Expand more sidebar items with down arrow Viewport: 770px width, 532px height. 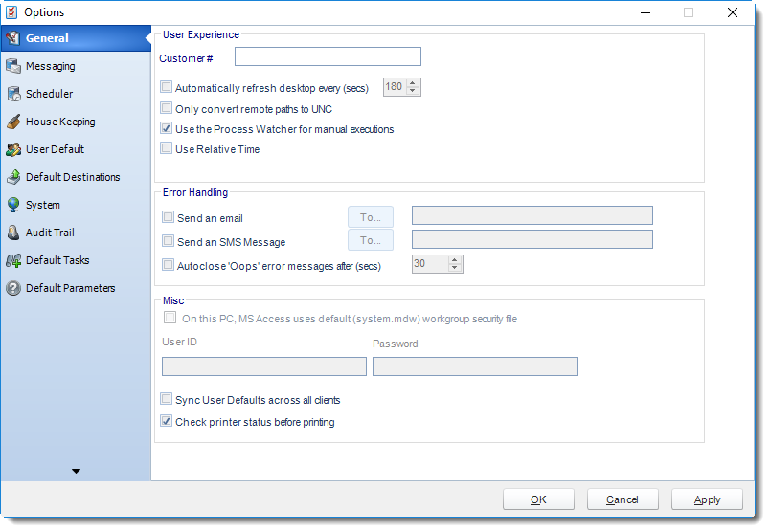pos(76,471)
